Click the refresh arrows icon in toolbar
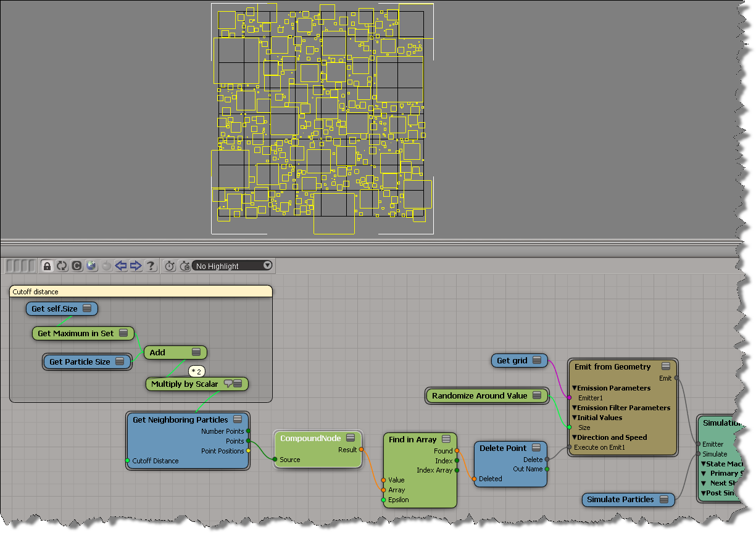Viewport: 756px width, 533px height. [62, 266]
